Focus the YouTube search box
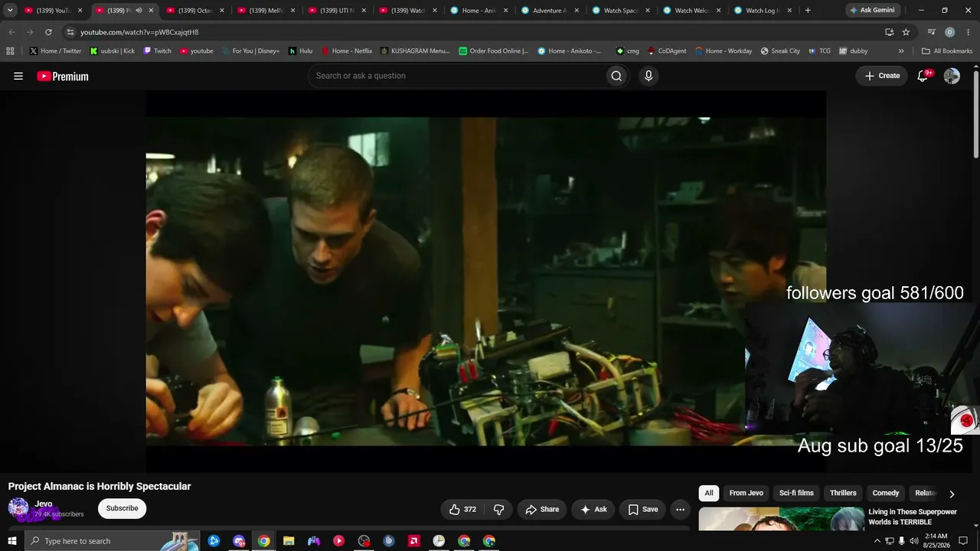The width and height of the screenshot is (980, 551). (456, 76)
